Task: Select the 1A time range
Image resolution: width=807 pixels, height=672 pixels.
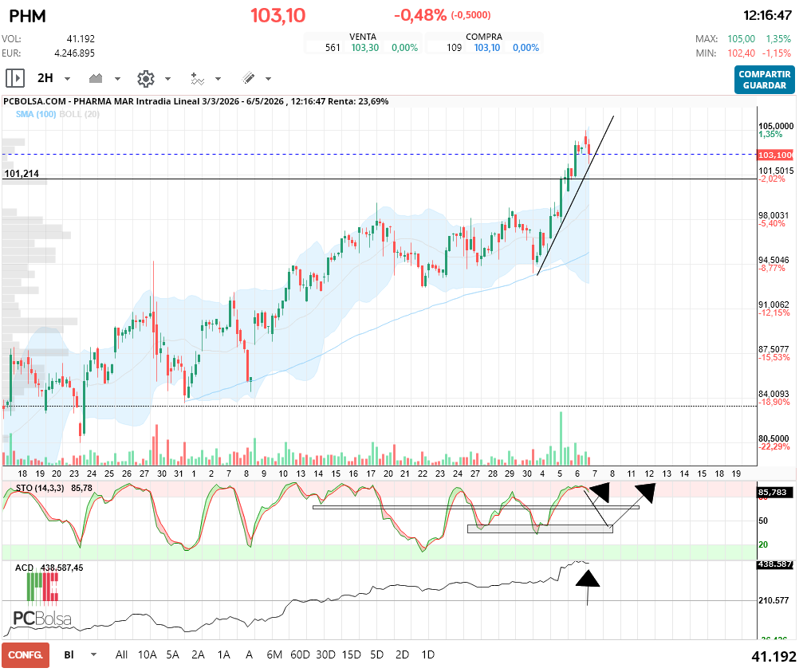Action: (x=223, y=654)
